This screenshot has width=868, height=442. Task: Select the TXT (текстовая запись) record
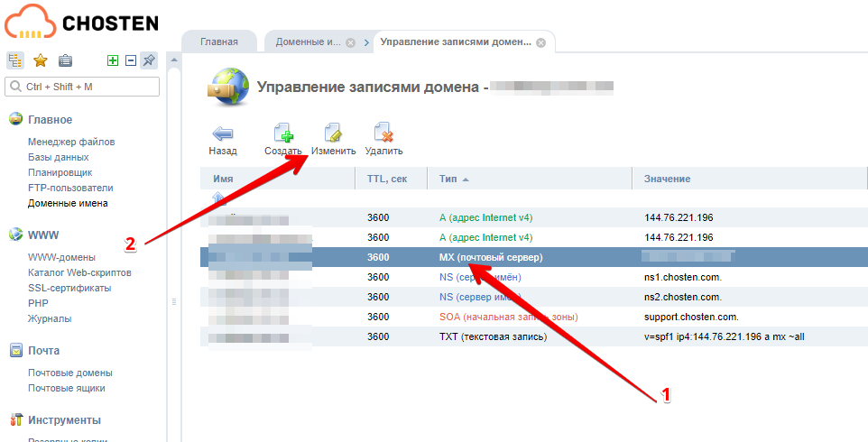click(x=533, y=336)
